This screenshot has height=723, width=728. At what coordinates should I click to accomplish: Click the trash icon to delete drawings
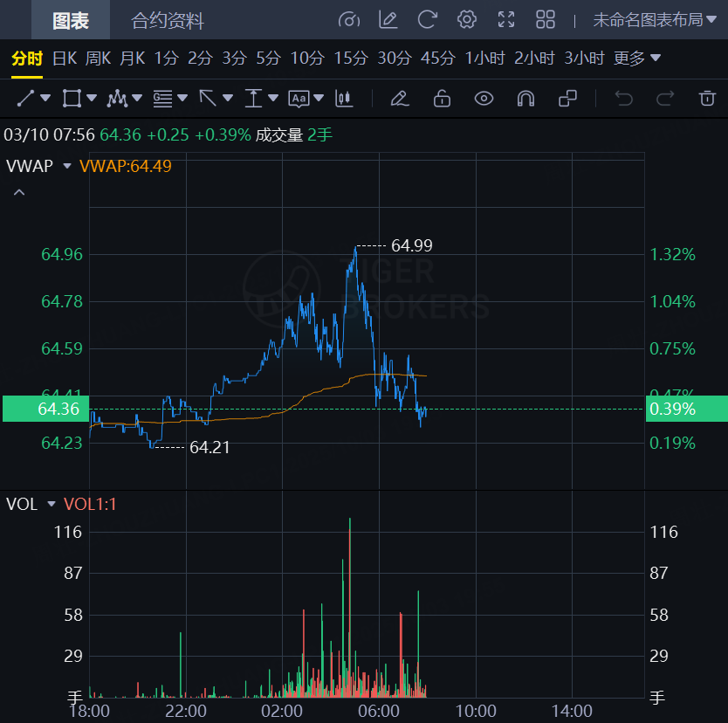point(707,98)
